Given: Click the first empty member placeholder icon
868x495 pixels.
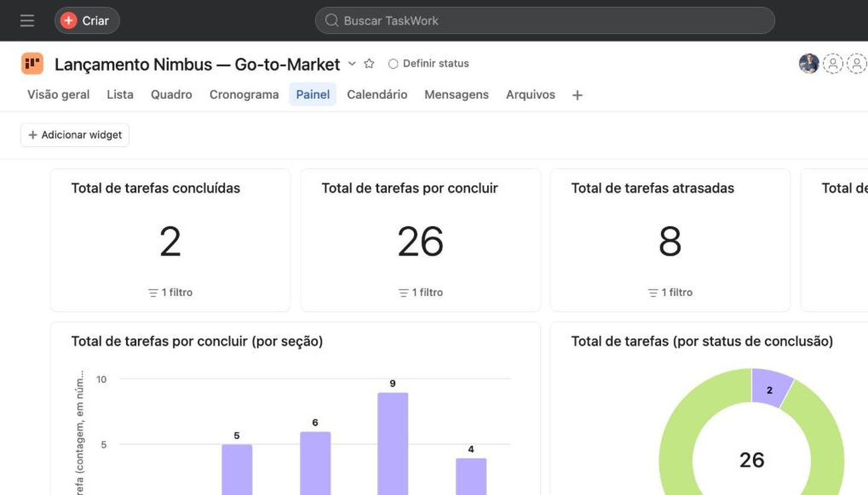Looking at the screenshot, I should [833, 63].
